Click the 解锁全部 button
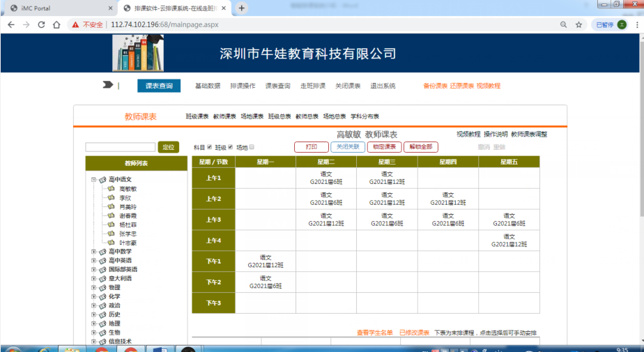 click(x=421, y=147)
